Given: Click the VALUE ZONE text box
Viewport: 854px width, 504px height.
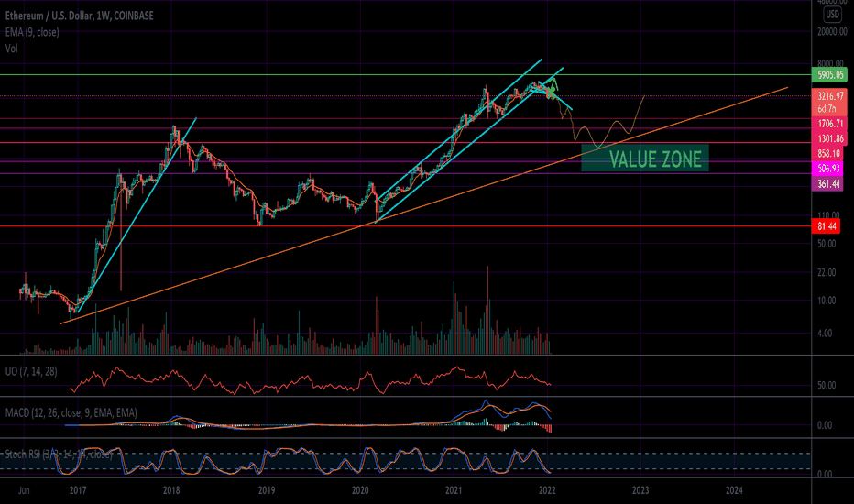Looking at the screenshot, I should 645,159.
